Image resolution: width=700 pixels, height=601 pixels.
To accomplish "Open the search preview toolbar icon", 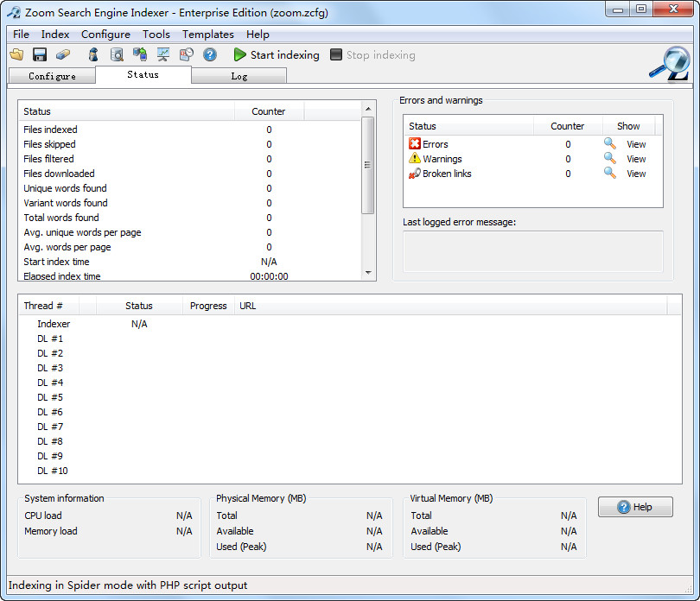I will pyautogui.click(x=116, y=54).
